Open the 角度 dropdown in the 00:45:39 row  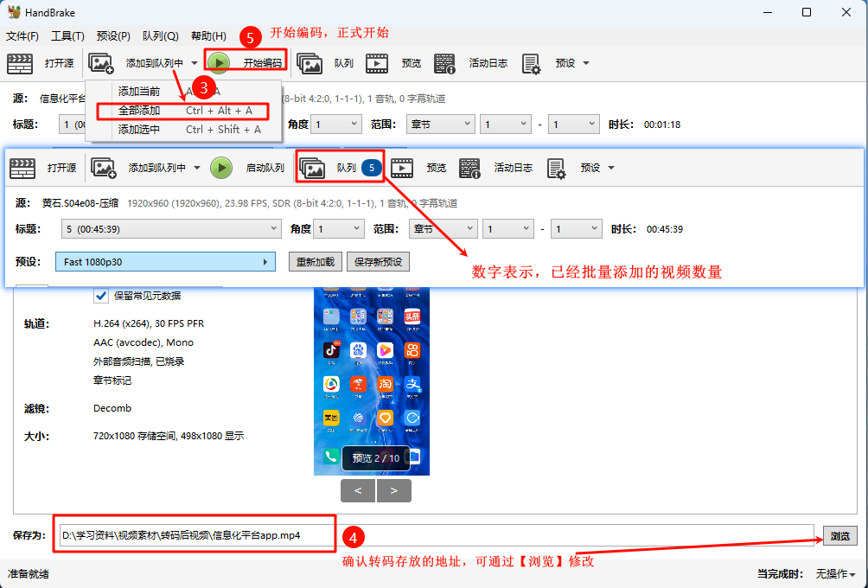coord(339,229)
